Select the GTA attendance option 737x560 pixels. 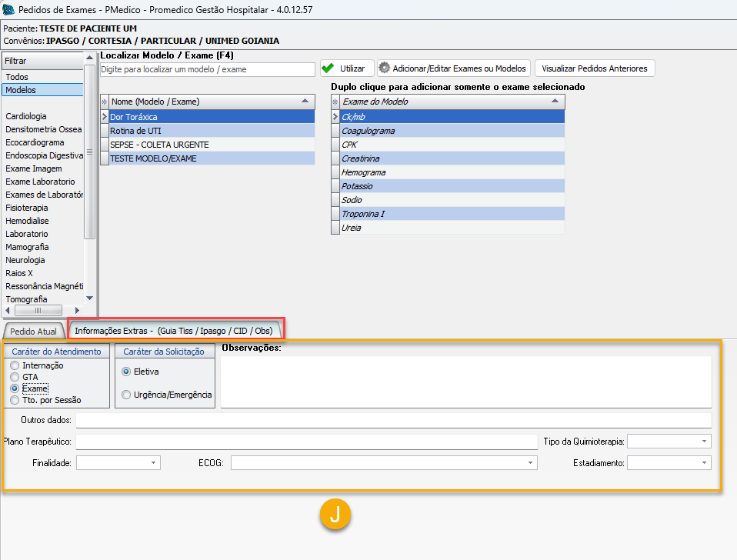point(15,378)
